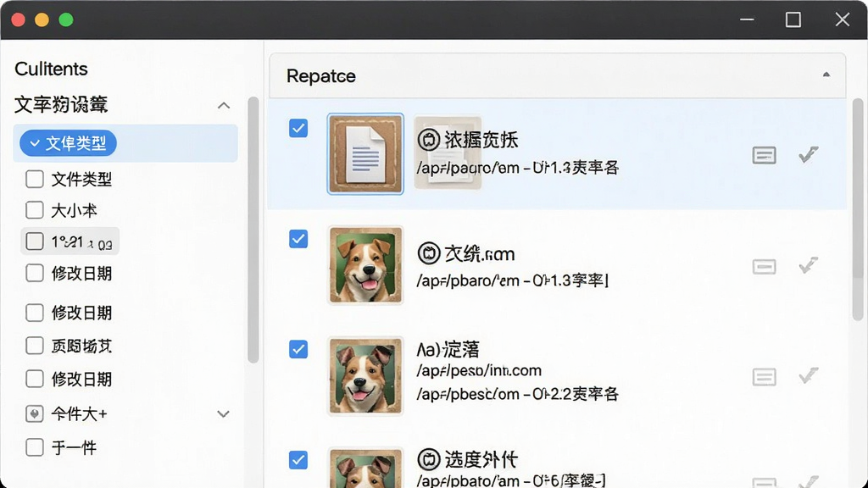Screen dimensions: 868x488
Task: Click the file name 依据充拆
Action: tap(481, 140)
